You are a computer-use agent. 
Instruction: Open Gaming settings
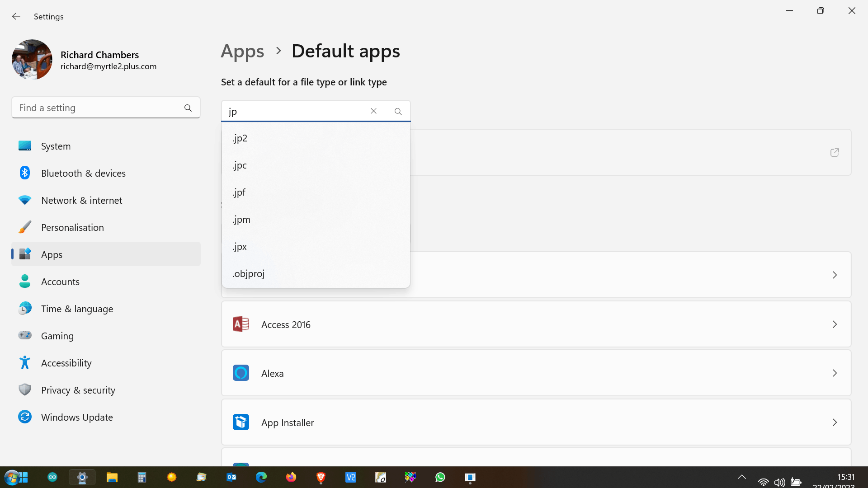[x=106, y=336]
